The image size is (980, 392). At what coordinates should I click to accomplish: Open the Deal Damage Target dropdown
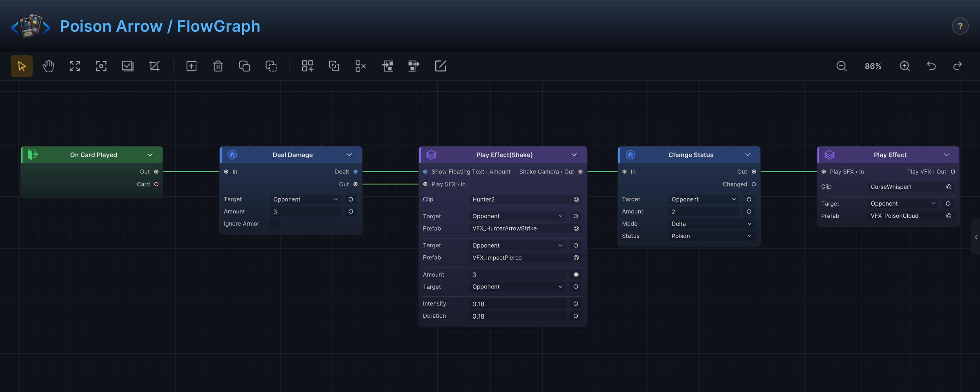coord(305,199)
